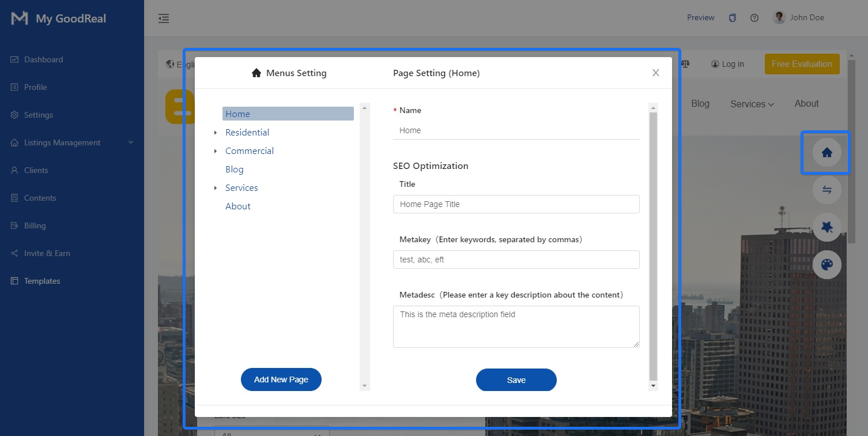The image size is (868, 436).
Task: Select Blog in the website navigation
Action: [x=700, y=103]
